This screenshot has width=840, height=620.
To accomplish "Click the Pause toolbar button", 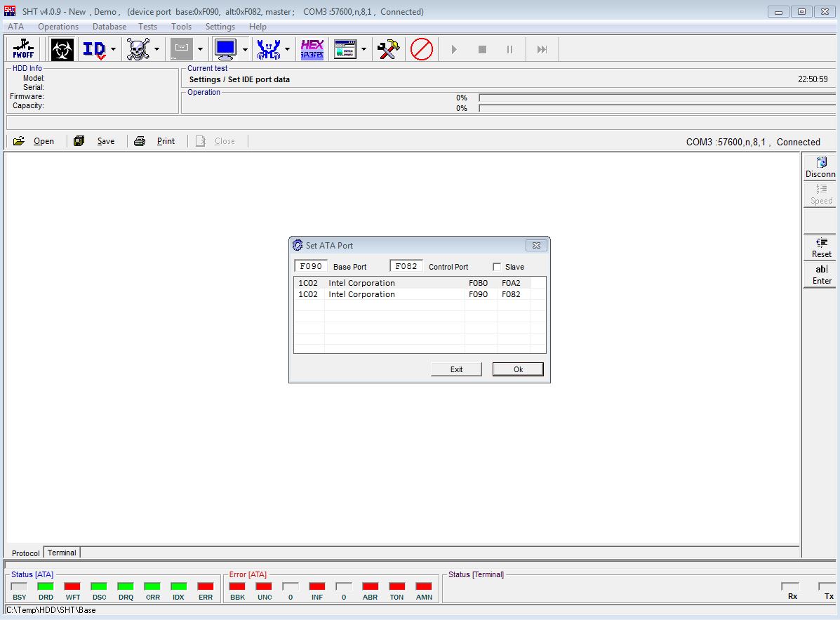I will pyautogui.click(x=509, y=49).
